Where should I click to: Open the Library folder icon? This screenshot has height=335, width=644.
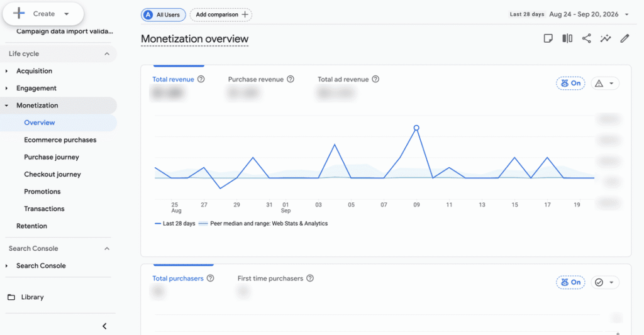click(11, 297)
